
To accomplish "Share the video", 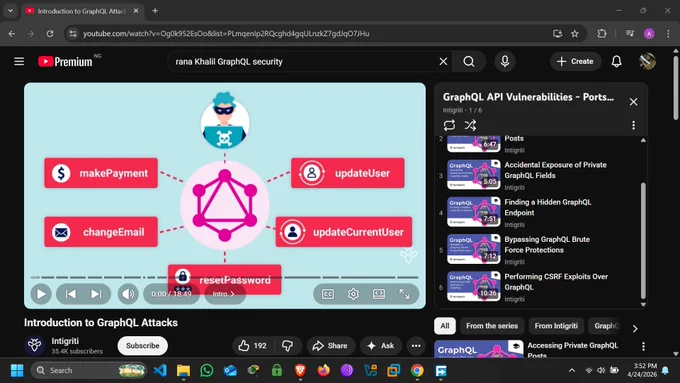I will (330, 346).
